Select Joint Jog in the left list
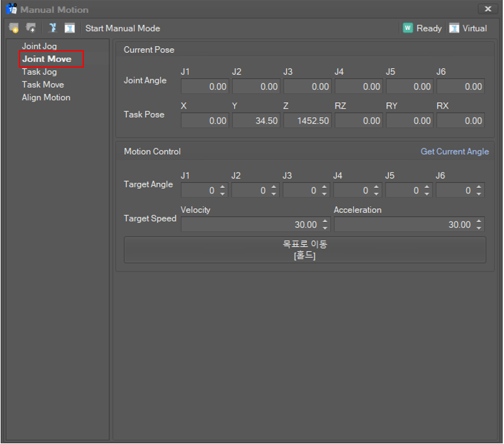Screen dimensions: 504x444 39,46
